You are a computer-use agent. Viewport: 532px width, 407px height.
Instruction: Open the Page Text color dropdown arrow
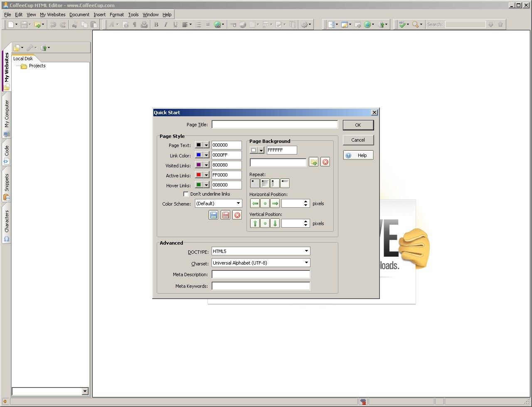coord(206,145)
